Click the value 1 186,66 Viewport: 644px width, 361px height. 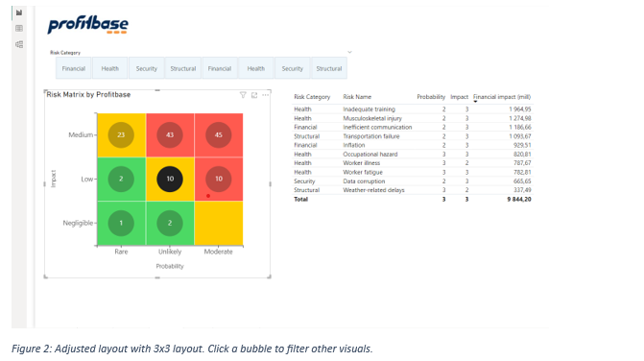click(x=519, y=128)
